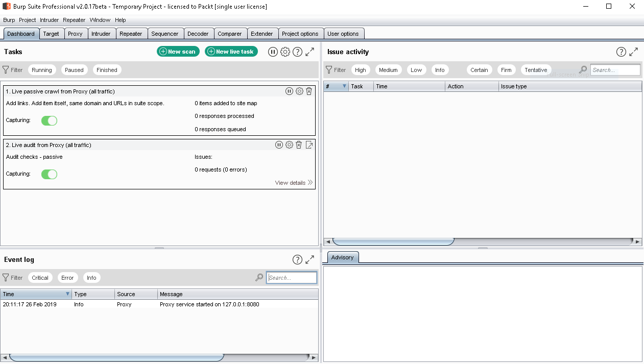Image resolution: width=644 pixels, height=364 pixels.
Task: Switch to the Target tab
Action: (x=51, y=34)
